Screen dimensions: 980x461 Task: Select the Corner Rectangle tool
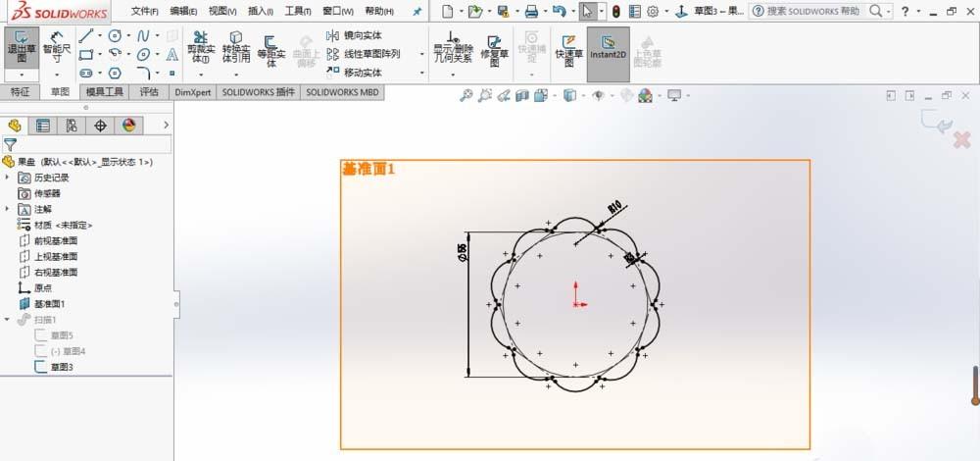click(x=86, y=54)
